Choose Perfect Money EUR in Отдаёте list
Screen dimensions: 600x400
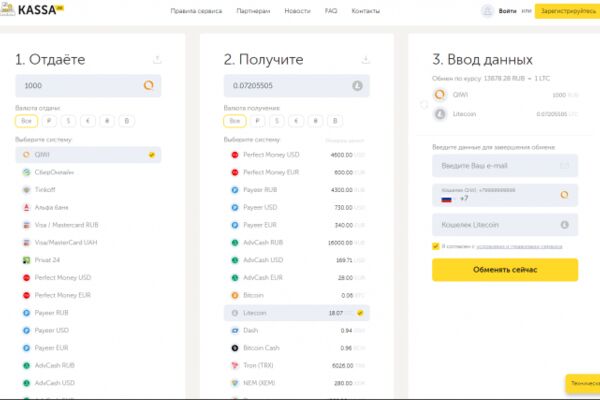click(x=88, y=295)
